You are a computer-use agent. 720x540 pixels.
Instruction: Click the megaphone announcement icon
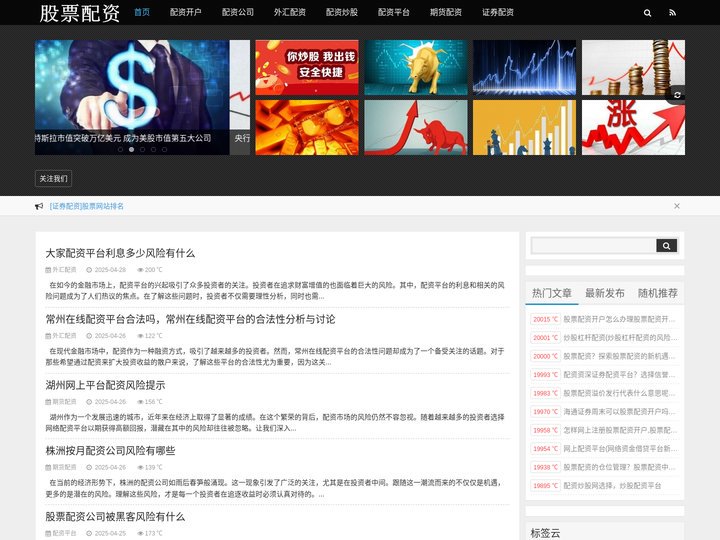pos(39,207)
